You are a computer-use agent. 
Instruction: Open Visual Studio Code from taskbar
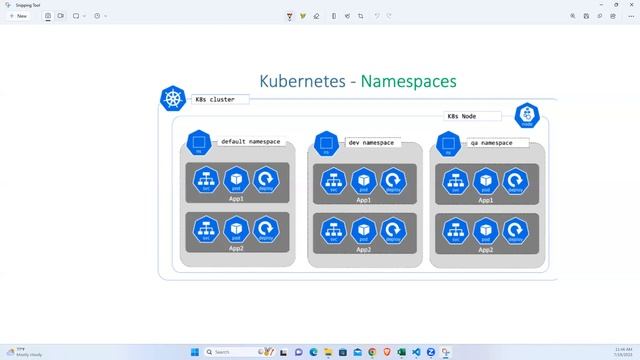pyautogui.click(x=416, y=352)
